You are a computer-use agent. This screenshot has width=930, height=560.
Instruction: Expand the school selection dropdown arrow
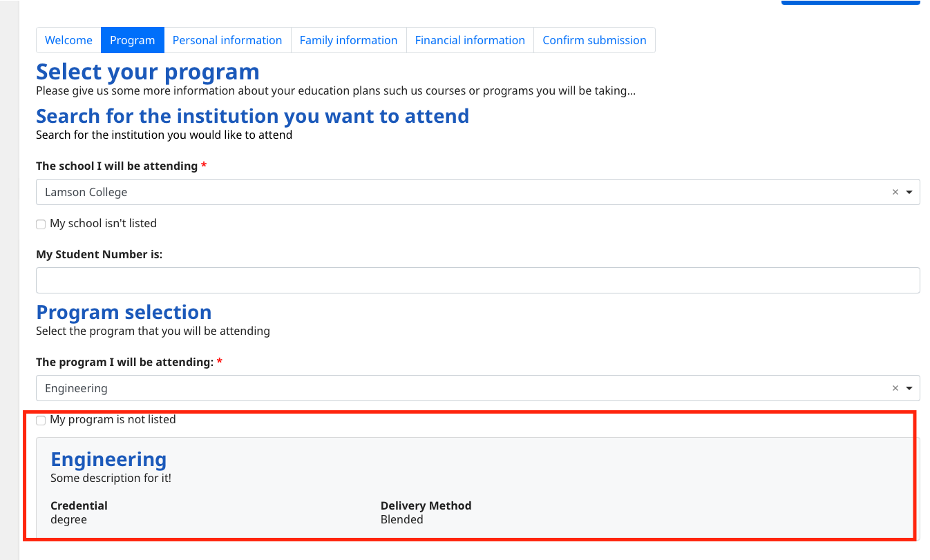click(910, 192)
